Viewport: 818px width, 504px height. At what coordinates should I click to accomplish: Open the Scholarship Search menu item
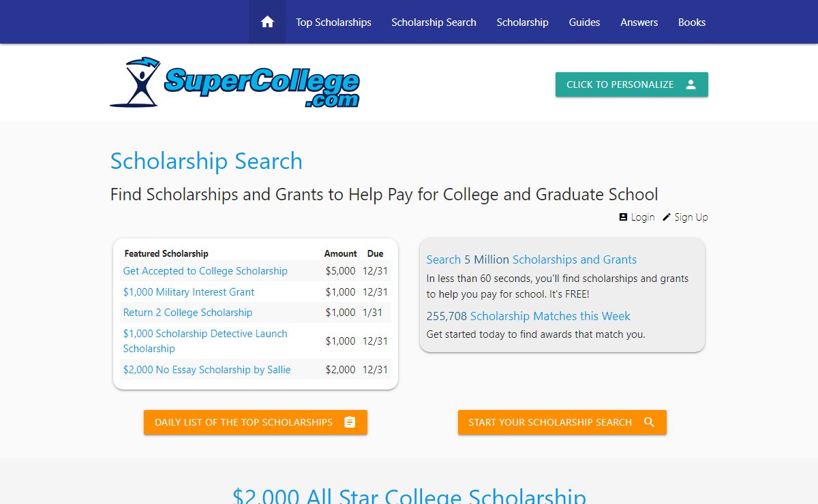pos(434,22)
